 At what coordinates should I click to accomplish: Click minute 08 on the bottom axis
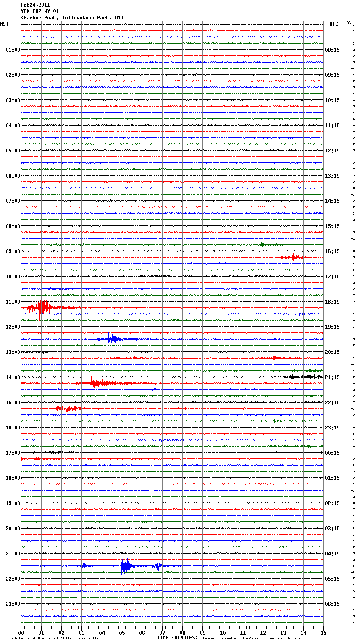coord(183,633)
